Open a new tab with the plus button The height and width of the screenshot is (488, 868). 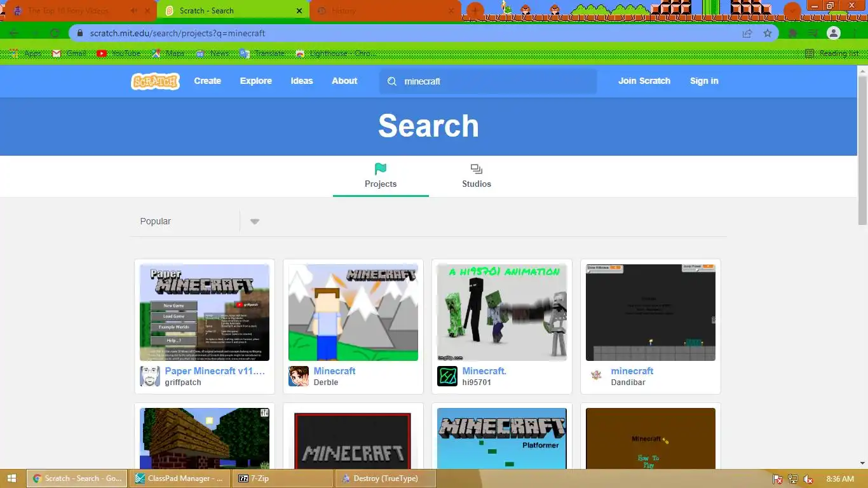coord(475,11)
